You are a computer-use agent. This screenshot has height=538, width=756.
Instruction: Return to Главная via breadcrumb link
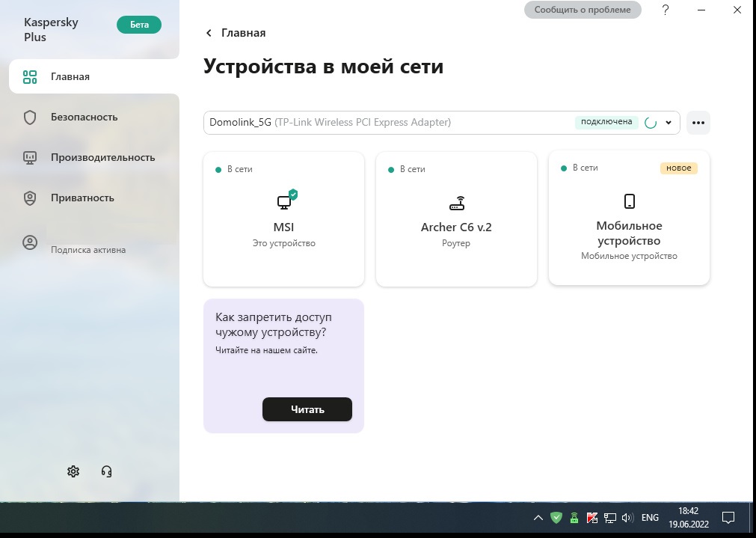(x=244, y=33)
